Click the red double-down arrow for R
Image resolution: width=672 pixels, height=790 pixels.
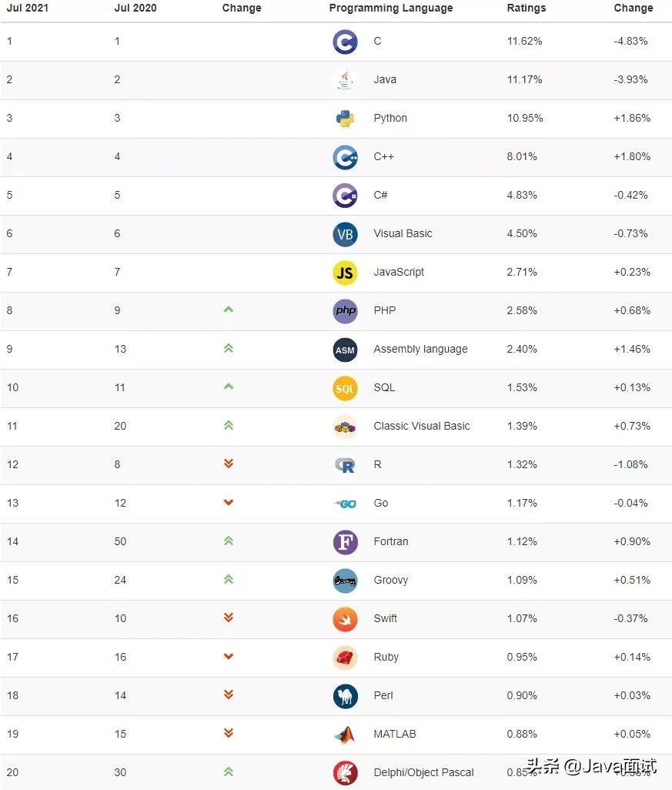point(228,464)
